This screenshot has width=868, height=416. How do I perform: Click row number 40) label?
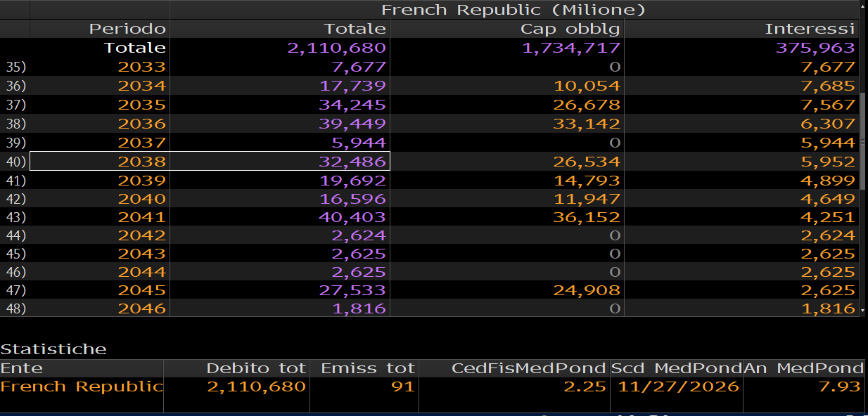click(15, 162)
